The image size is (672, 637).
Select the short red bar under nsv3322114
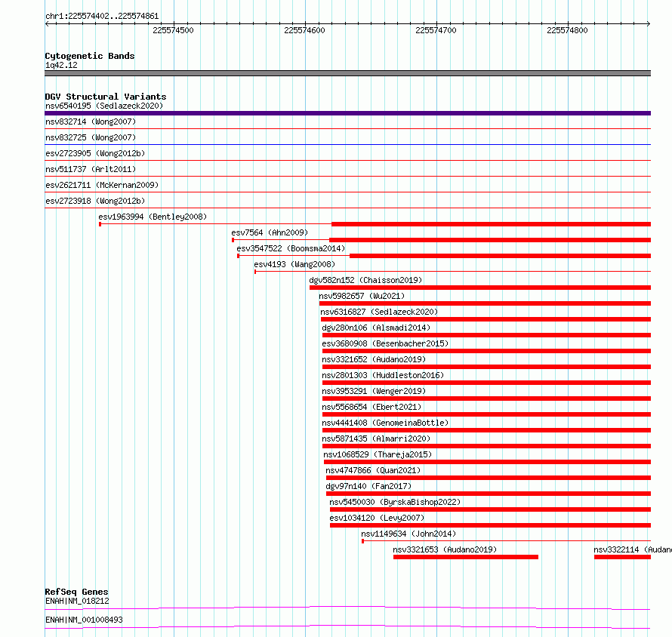pos(622,557)
